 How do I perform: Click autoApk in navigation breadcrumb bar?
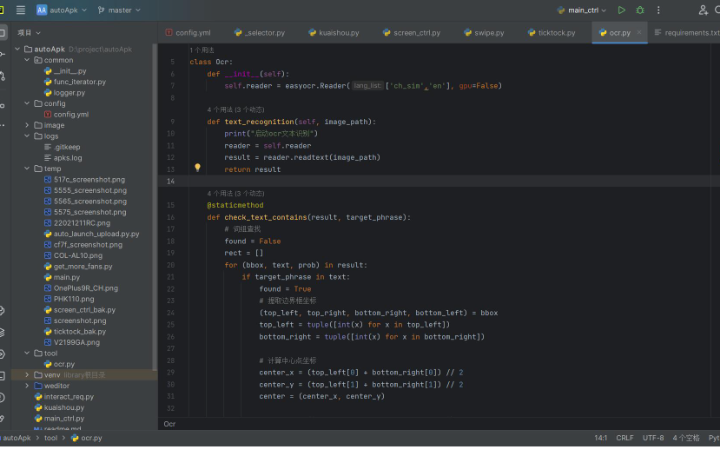17,438
